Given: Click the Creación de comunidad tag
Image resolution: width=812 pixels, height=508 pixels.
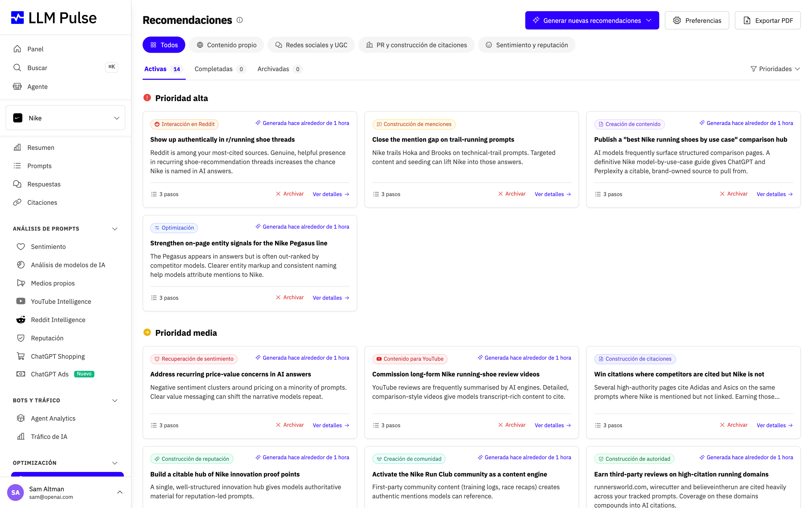Looking at the screenshot, I should click(409, 459).
